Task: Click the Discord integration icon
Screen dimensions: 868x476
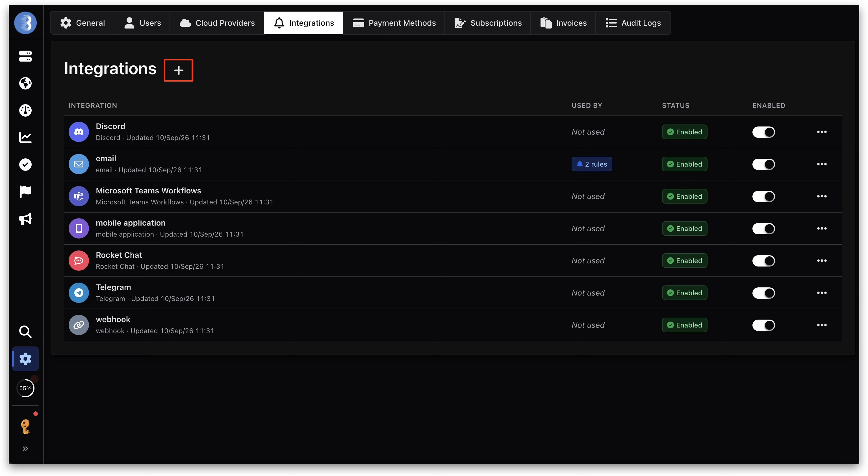Action: 79,132
